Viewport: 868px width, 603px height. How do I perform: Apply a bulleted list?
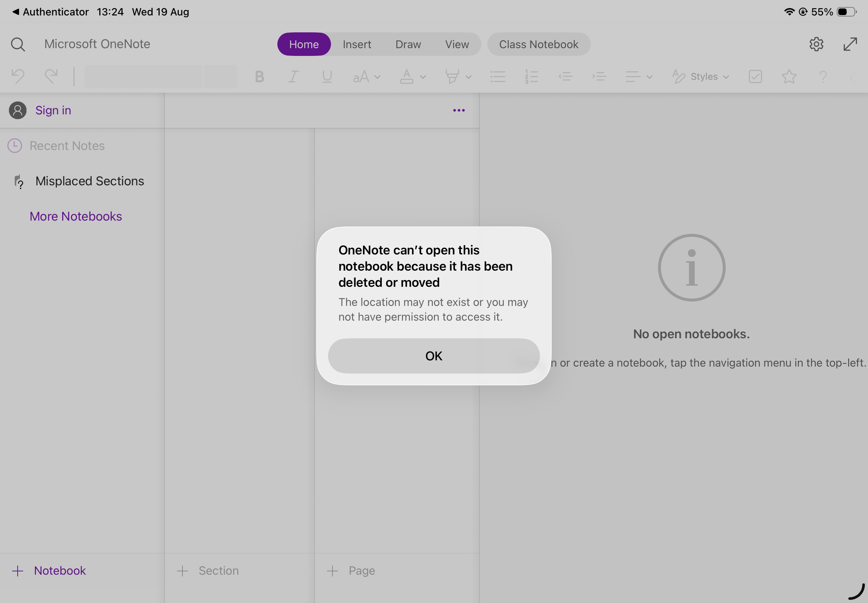(x=498, y=77)
